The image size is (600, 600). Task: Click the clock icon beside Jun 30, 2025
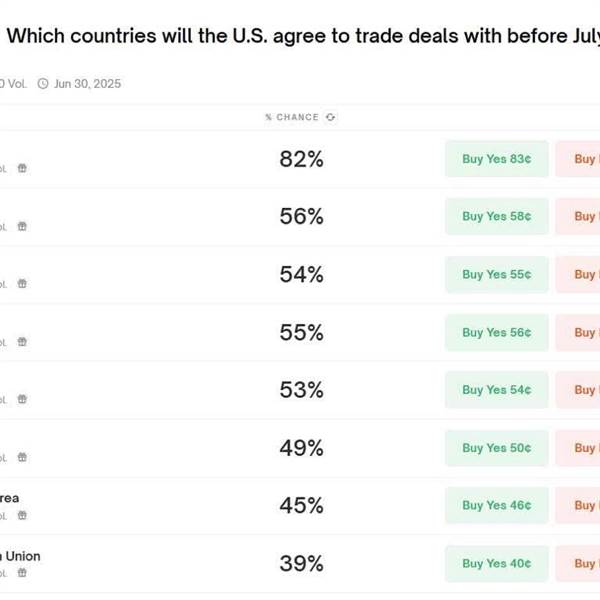[43, 83]
